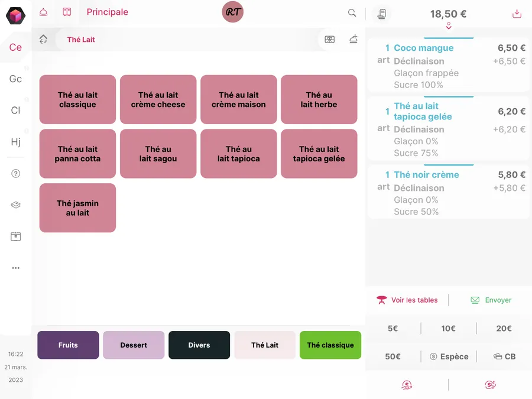The image size is (532, 399).
Task: Open the three-dot more menu
Action: [x=16, y=268]
